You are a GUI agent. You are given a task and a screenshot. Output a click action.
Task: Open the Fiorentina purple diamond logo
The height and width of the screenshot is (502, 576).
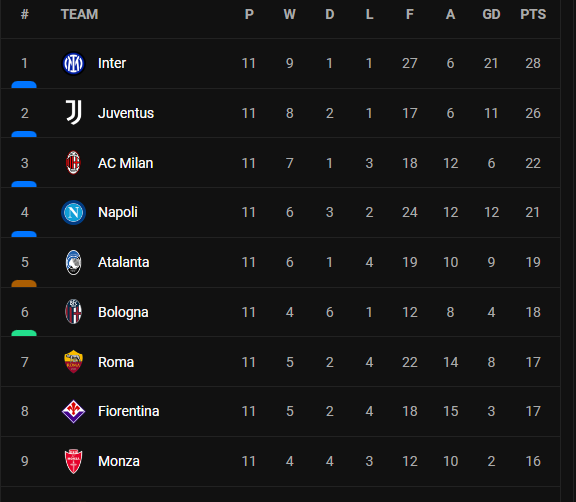[73, 411]
